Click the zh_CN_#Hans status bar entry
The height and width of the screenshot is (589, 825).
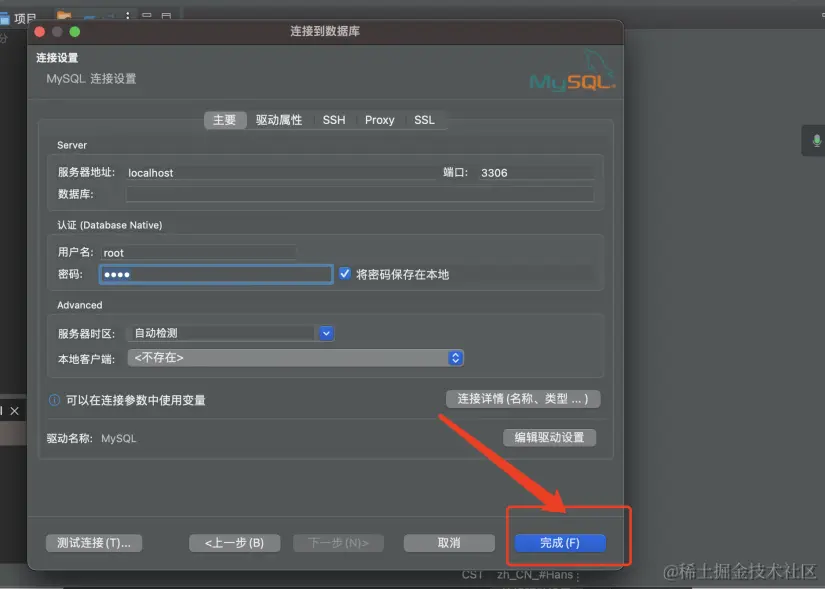535,575
